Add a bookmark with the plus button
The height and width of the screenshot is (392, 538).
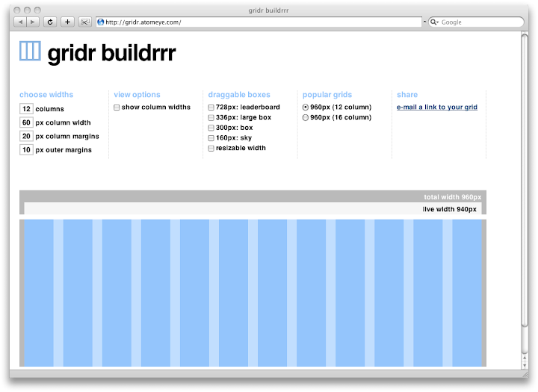pyautogui.click(x=67, y=22)
